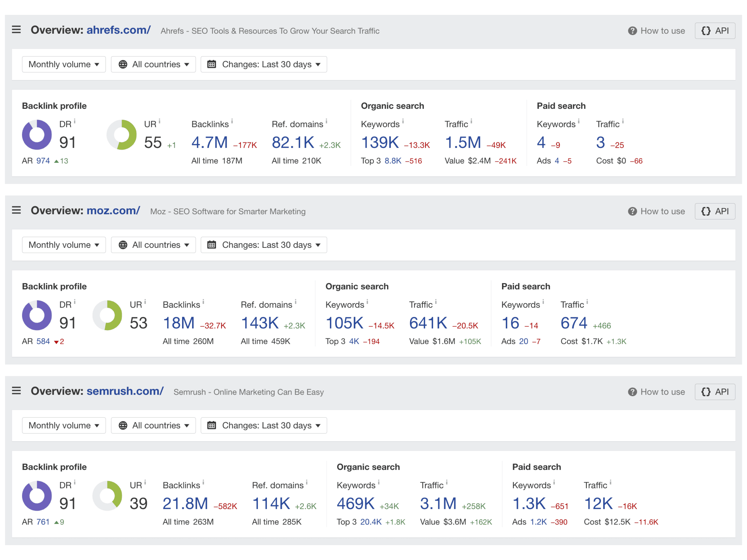Open semrush.com/ domain link in header
Image resolution: width=747 pixels, height=560 pixels.
point(125,391)
